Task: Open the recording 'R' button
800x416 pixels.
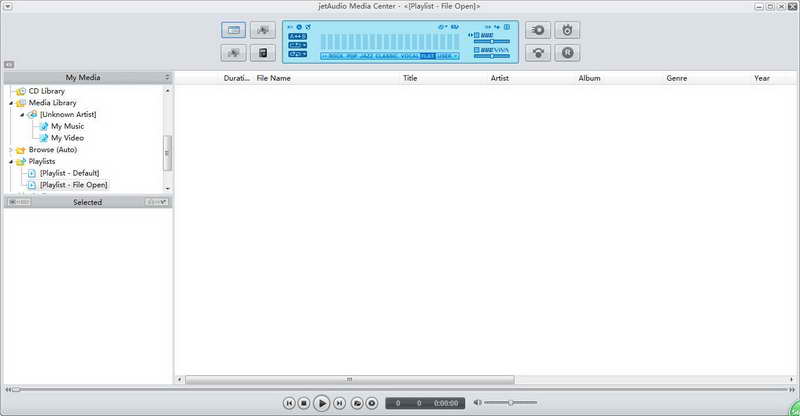Action: pyautogui.click(x=567, y=53)
